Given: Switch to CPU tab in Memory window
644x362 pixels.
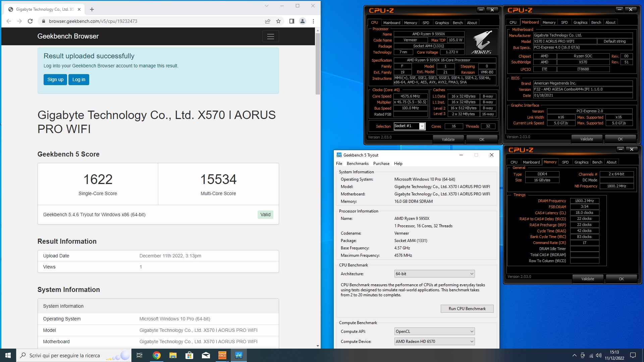Looking at the screenshot, I should (x=514, y=162).
